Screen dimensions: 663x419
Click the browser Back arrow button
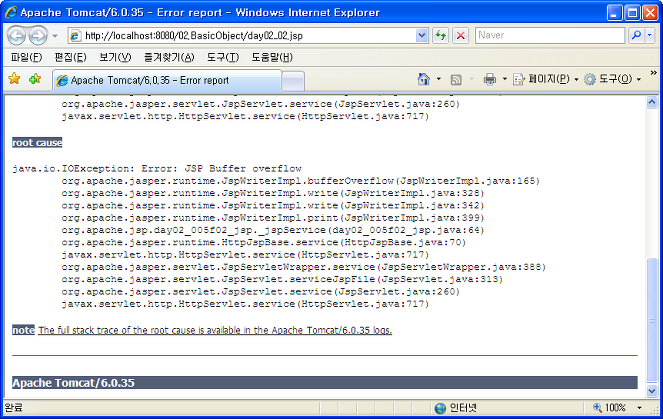(16, 36)
